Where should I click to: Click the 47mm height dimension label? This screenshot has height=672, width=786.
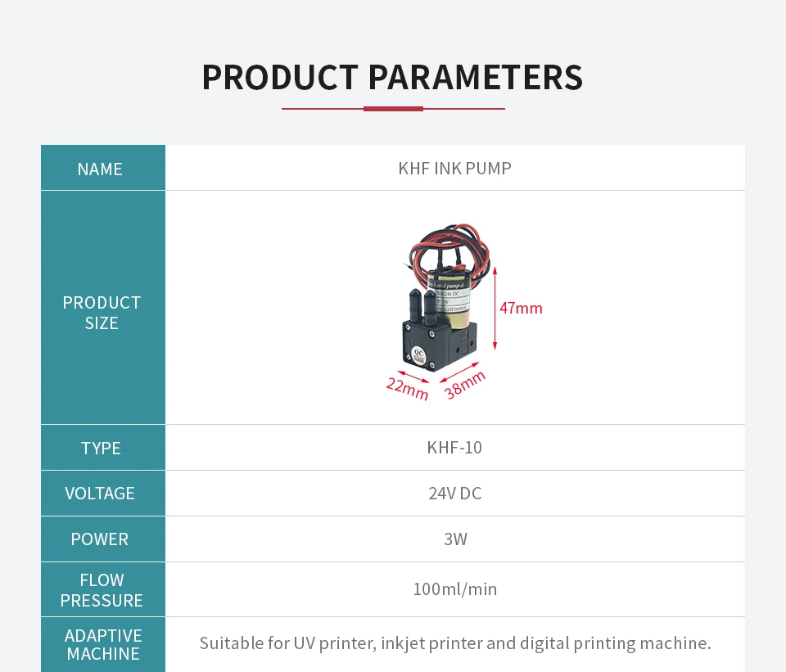(x=521, y=308)
